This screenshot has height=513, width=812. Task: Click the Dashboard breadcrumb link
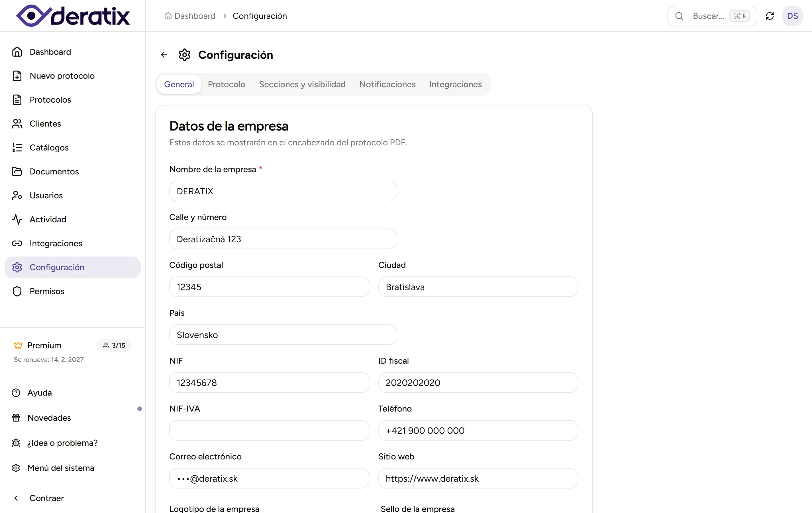(x=194, y=16)
